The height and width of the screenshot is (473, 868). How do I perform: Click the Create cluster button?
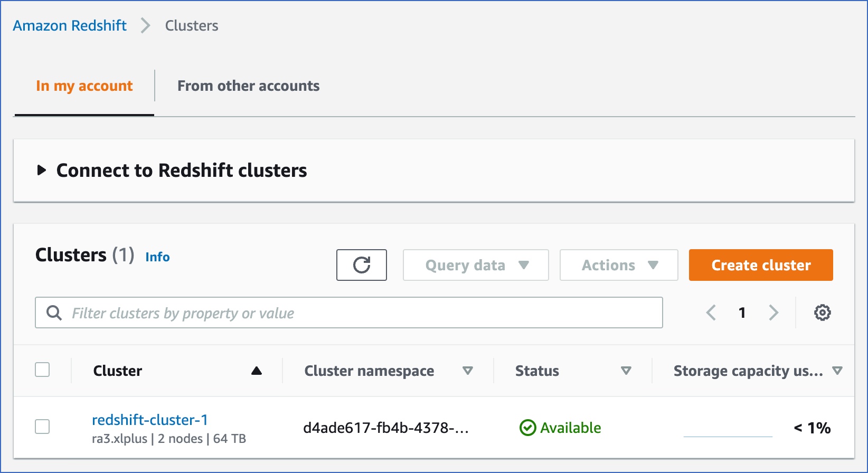point(761,265)
